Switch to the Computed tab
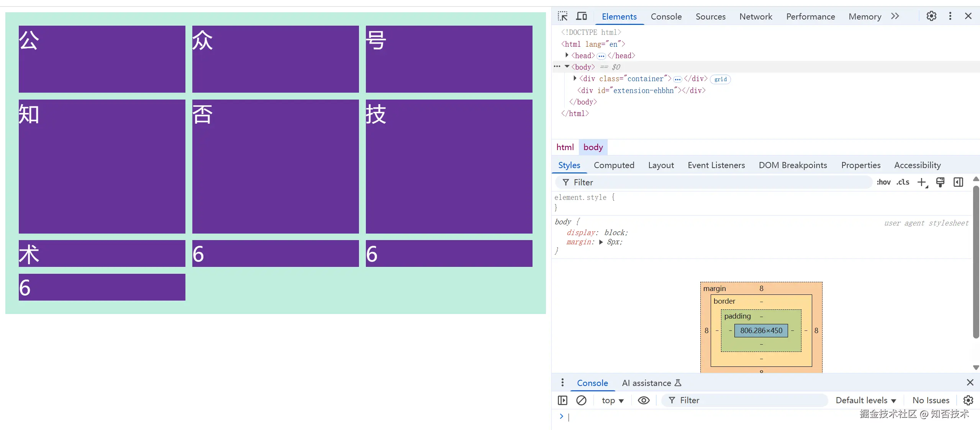This screenshot has height=430, width=980. coord(614,165)
